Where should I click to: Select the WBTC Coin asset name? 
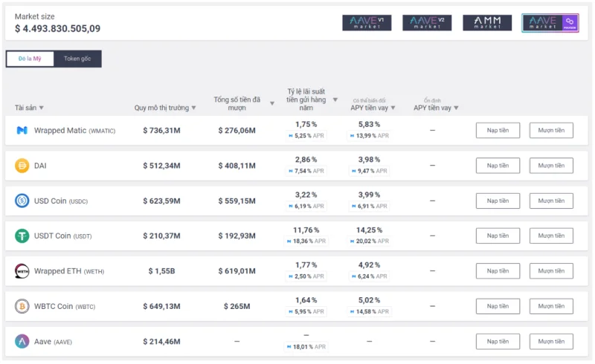[x=65, y=306]
